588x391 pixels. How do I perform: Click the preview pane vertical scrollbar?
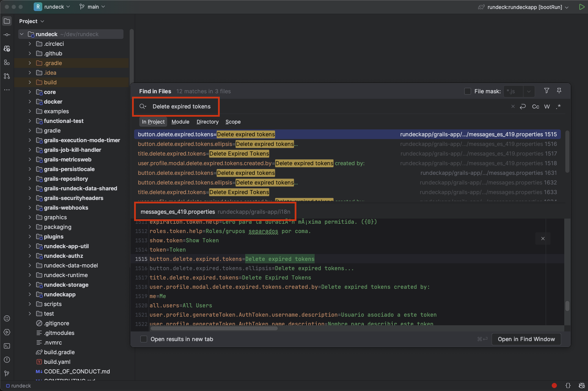point(567,306)
